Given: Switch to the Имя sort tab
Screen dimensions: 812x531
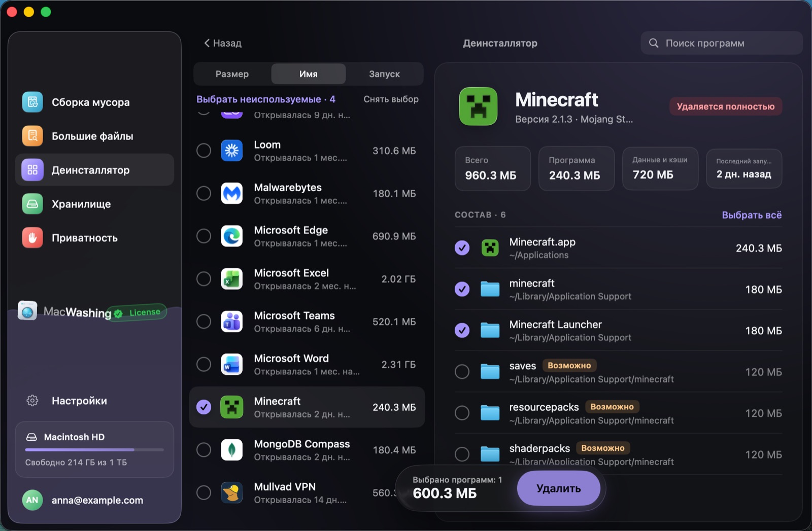Looking at the screenshot, I should (x=309, y=74).
